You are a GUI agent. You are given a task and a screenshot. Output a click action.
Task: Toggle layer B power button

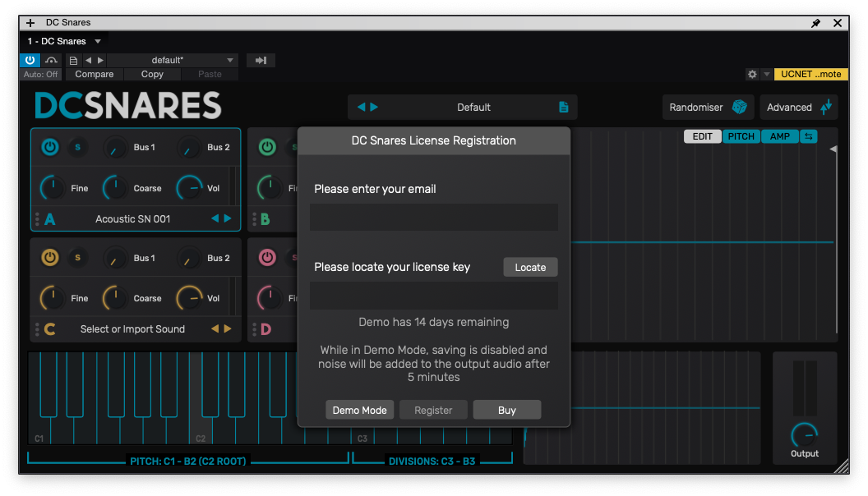tap(267, 147)
